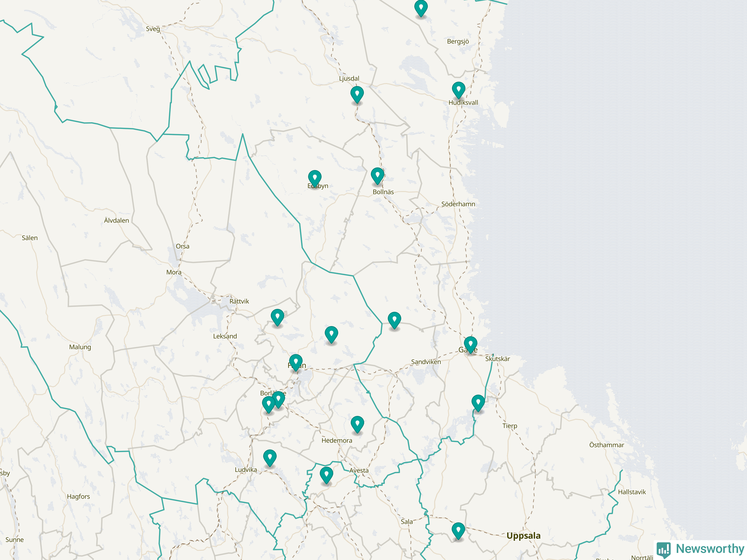This screenshot has height=560, width=747.
Task: Click the Mora town label
Action: tap(174, 272)
